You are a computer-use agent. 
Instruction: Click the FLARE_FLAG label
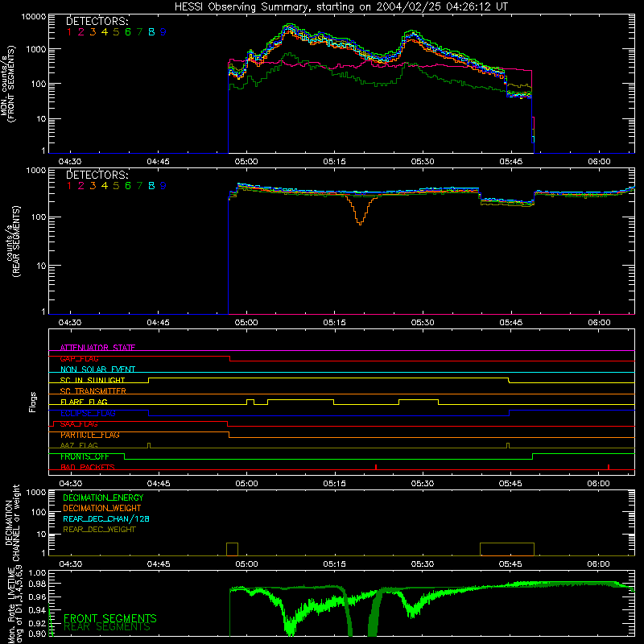[84, 402]
